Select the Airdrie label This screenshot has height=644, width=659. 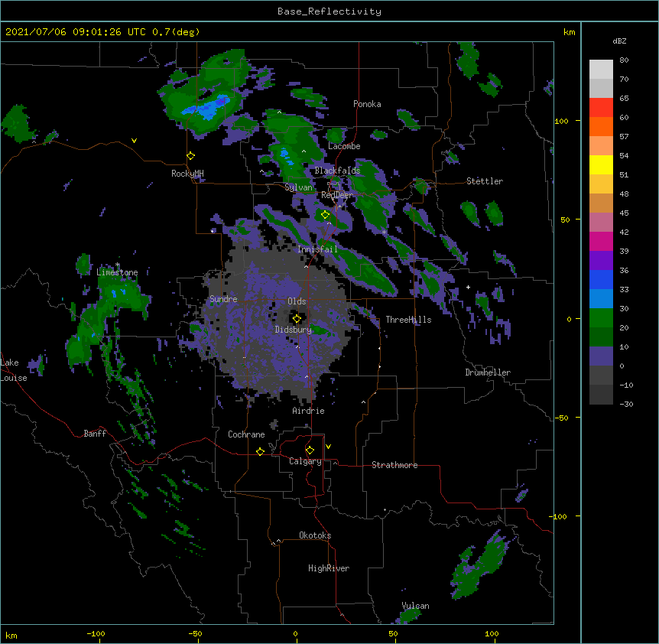pyautogui.click(x=309, y=411)
